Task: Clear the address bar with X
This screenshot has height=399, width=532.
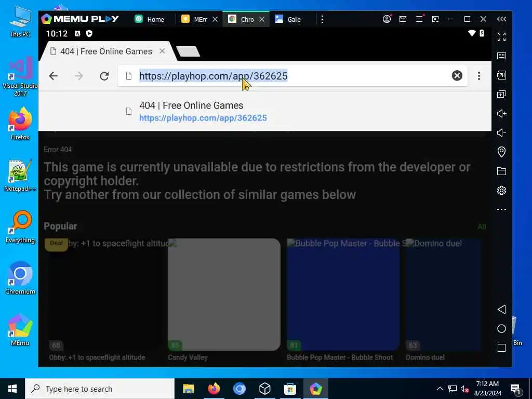Action: (x=457, y=76)
